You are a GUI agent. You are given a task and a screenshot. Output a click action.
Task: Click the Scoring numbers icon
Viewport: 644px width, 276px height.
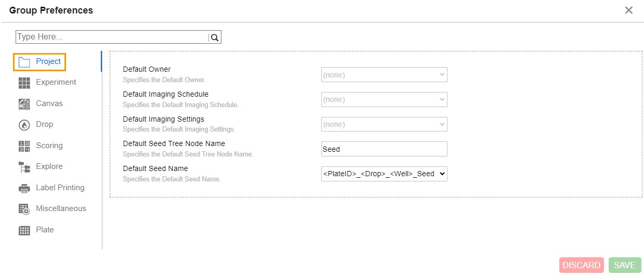(24, 146)
